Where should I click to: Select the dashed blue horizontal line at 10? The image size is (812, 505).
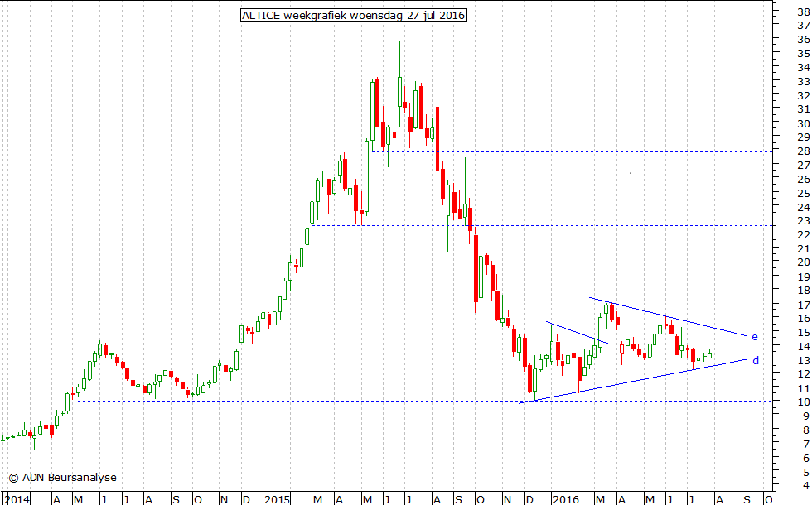coord(424,401)
